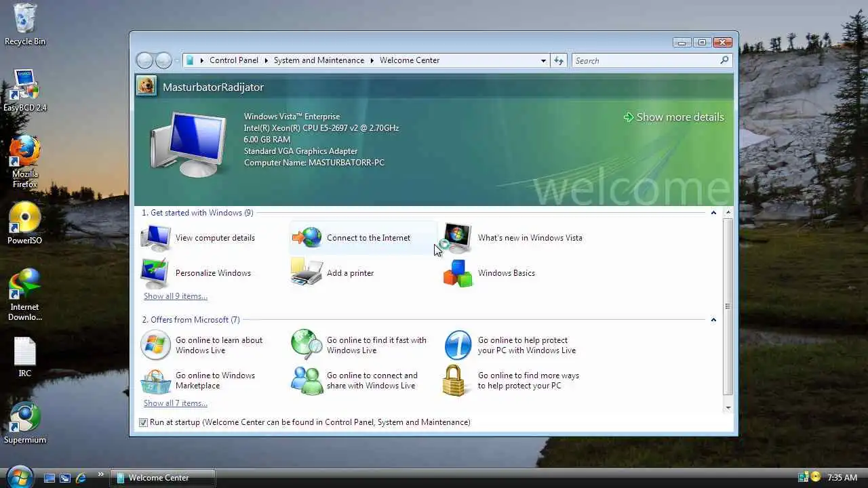Click What's new in Windows Vista label
Image resolution: width=868 pixels, height=488 pixels.
point(530,238)
